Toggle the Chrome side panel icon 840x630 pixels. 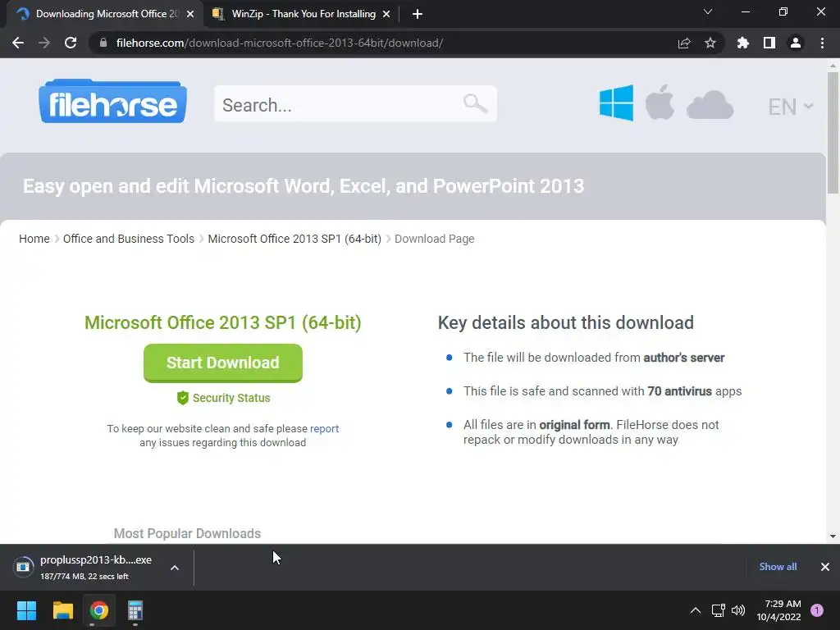[x=769, y=43]
